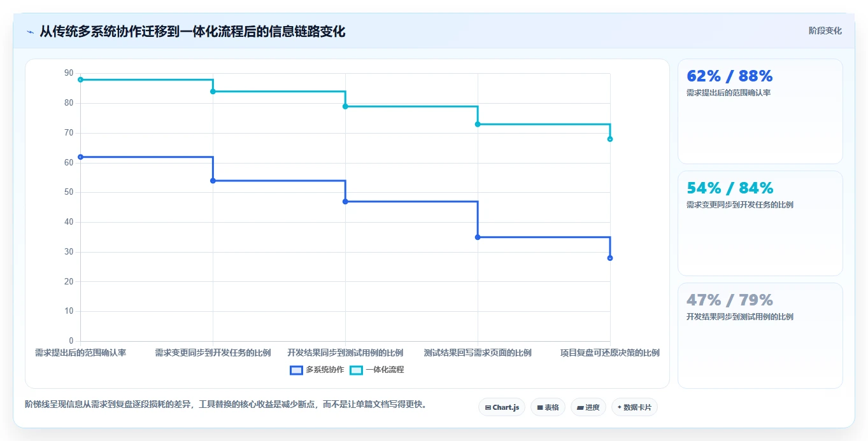Click x-axis label 测试结果回写需求页面的比例
The width and height of the screenshot is (868, 441).
click(x=478, y=353)
